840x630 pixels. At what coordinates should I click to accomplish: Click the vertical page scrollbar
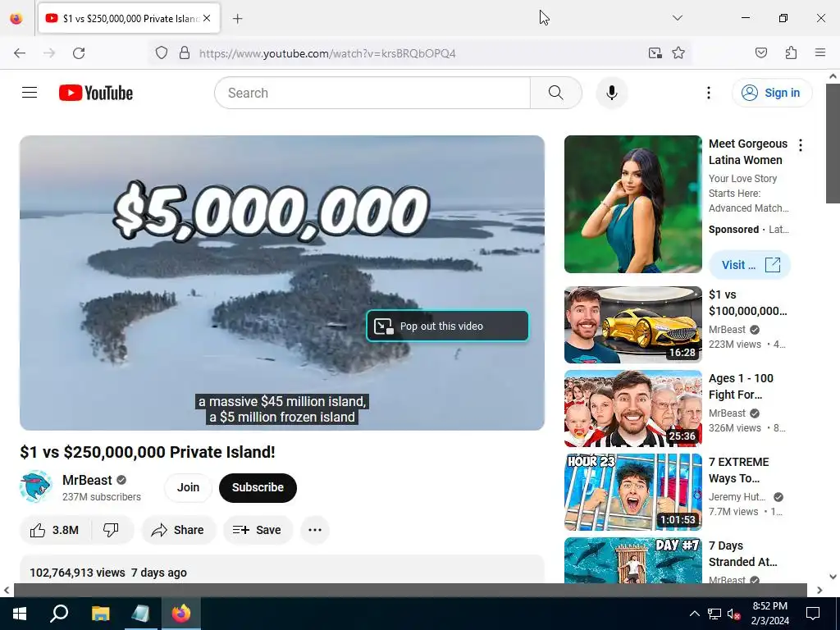(833, 144)
